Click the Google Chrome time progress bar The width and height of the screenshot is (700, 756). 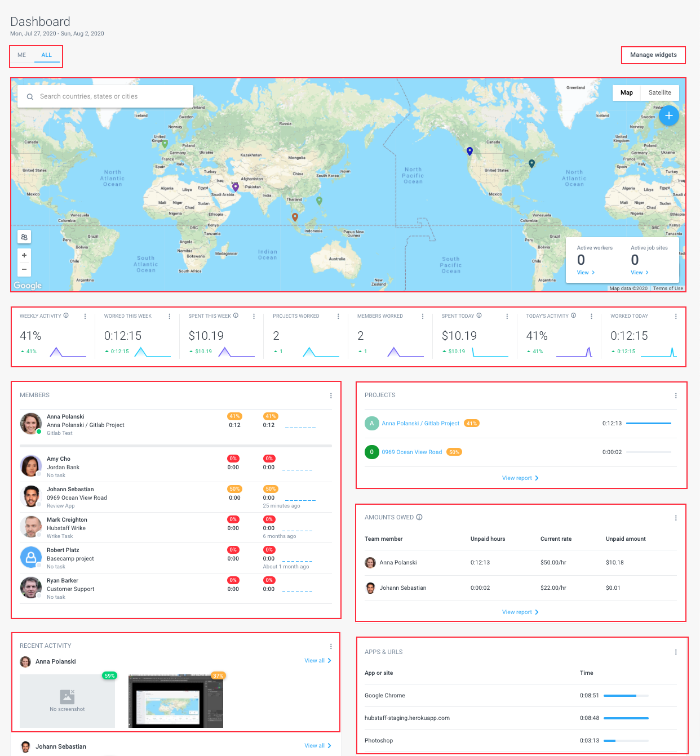tap(624, 695)
